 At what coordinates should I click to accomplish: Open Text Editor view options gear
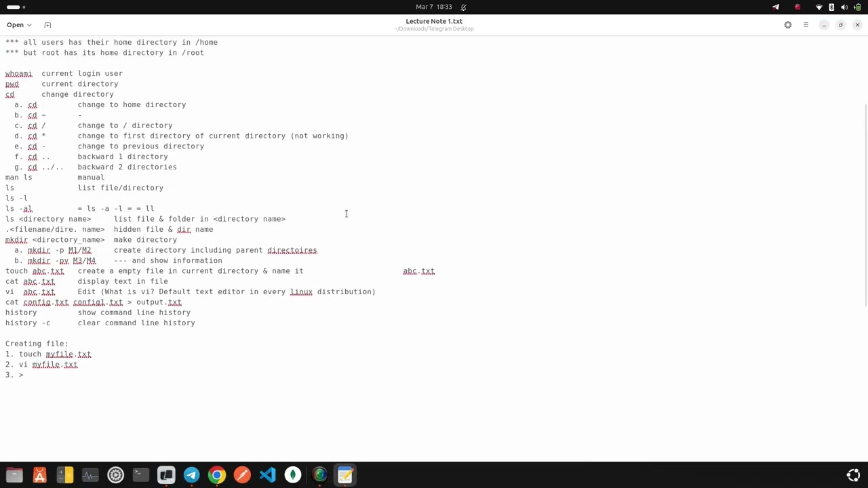point(788,25)
